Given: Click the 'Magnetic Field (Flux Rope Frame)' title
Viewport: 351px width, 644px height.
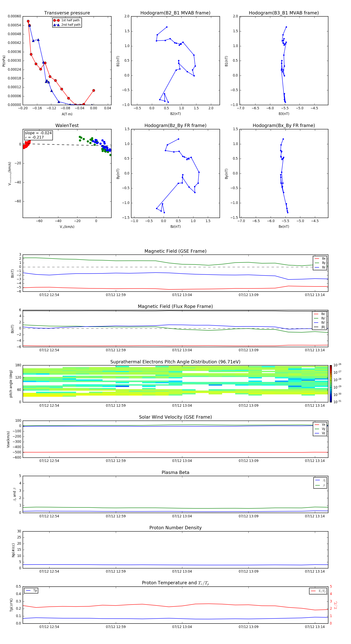Looking at the screenshot, I should (175, 307).
